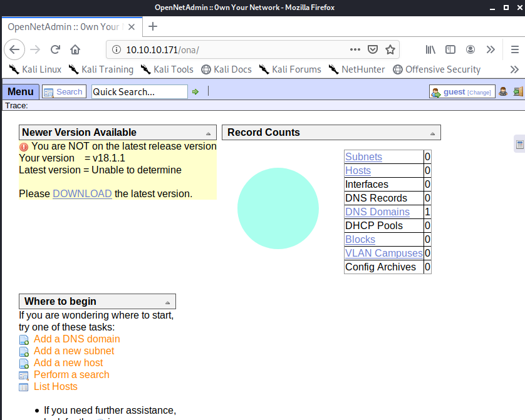Open the advanced Search button

pos(64,91)
